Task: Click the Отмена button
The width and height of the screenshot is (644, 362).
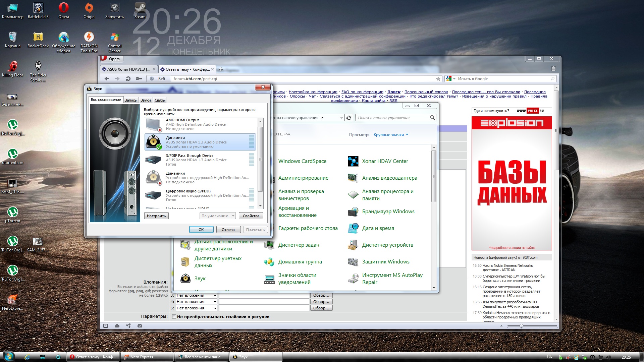Action: pos(228,230)
